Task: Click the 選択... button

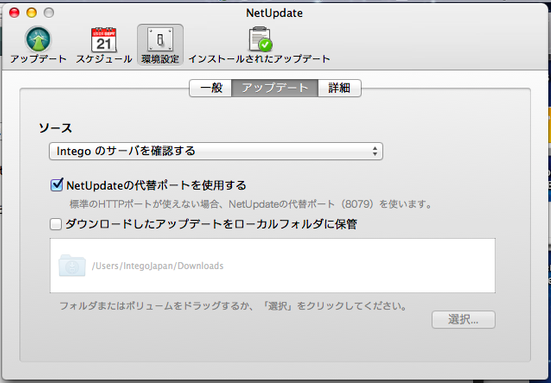Action: 464,320
